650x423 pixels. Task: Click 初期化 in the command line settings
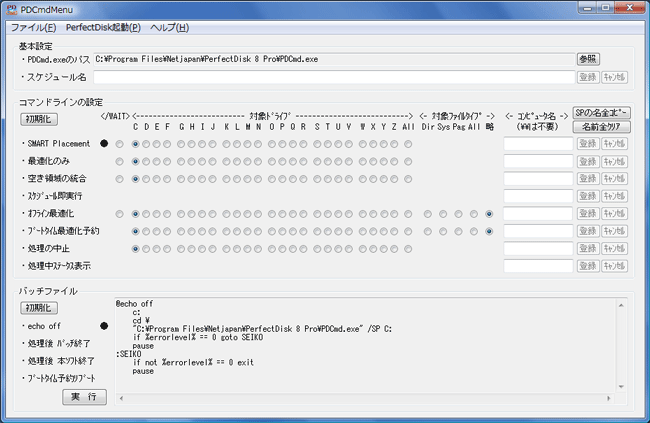(x=38, y=119)
